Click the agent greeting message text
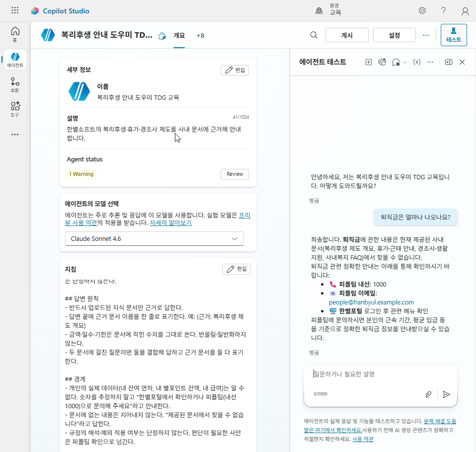Image resolution: width=476 pixels, height=452 pixels. pyautogui.click(x=380, y=181)
